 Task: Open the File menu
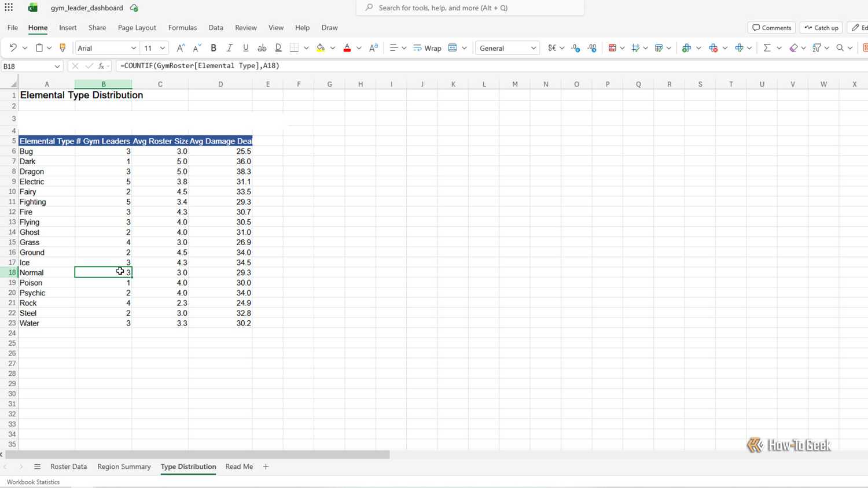[x=13, y=28]
